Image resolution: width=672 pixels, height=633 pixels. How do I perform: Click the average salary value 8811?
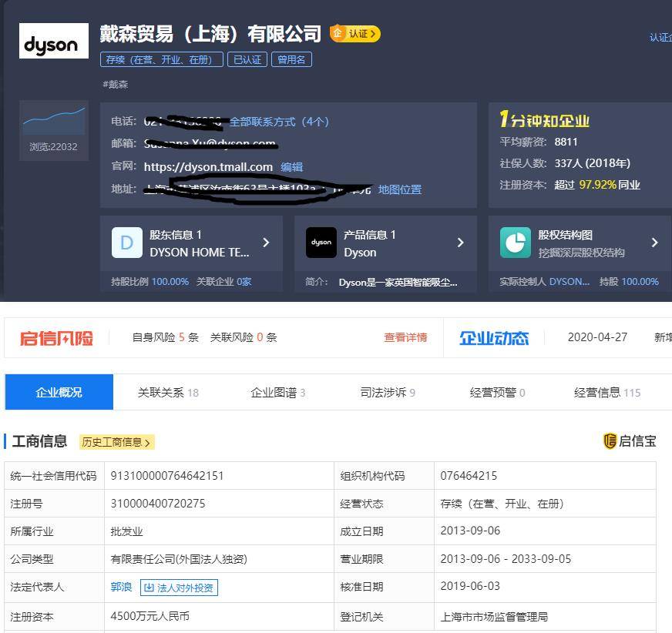click(x=566, y=142)
